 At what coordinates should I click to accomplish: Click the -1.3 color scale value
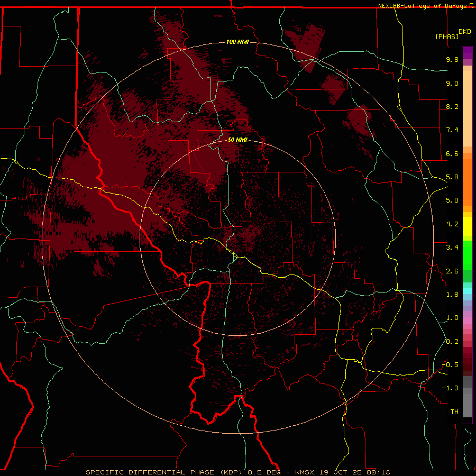450,388
